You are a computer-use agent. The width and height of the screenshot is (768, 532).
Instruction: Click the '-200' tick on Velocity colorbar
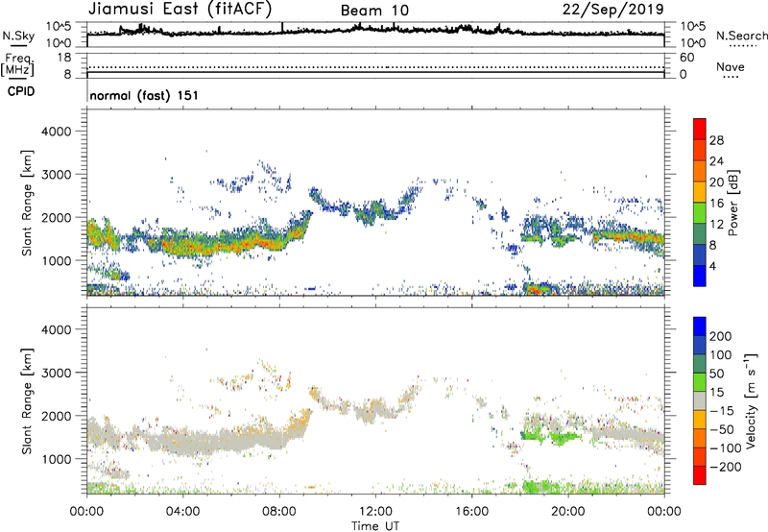point(725,467)
